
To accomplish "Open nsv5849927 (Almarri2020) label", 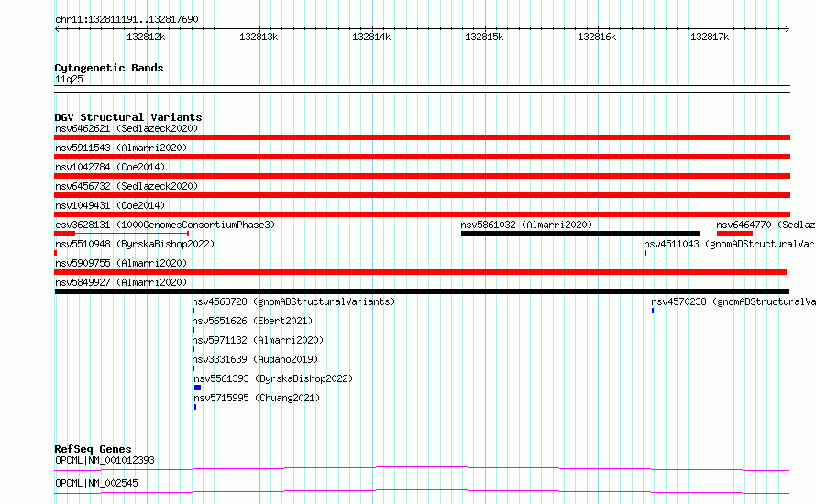I will tap(121, 282).
